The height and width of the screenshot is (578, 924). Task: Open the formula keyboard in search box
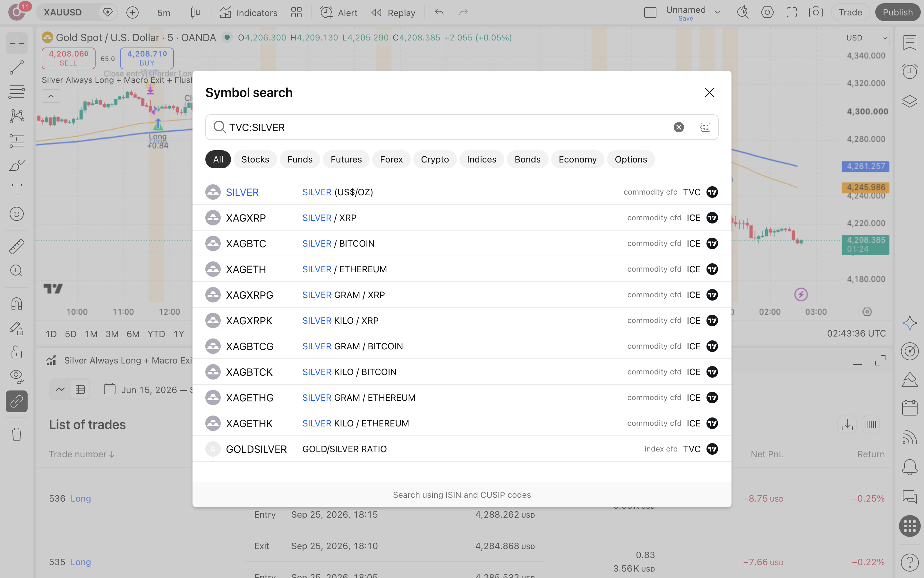705,127
